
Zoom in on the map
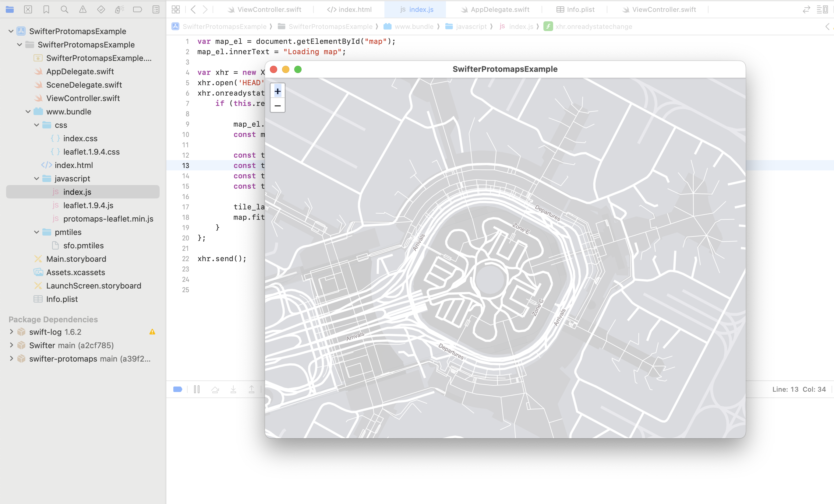coord(277,91)
